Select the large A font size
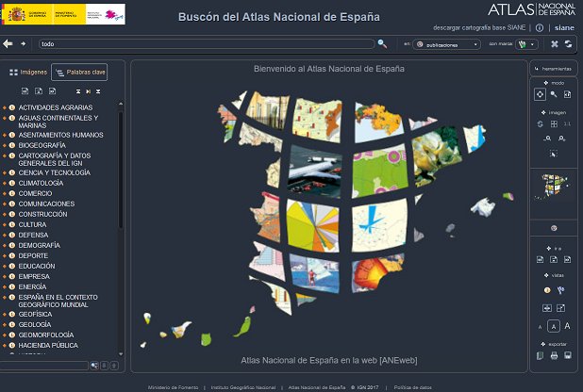Viewport: 583px width, 392px height. tap(567, 326)
